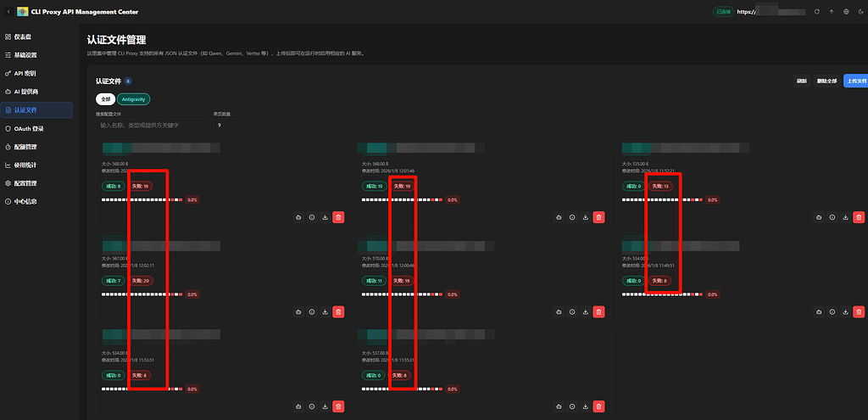Delete the auth file with 成功: 8
Screen dimensions: 868x420
point(338,218)
